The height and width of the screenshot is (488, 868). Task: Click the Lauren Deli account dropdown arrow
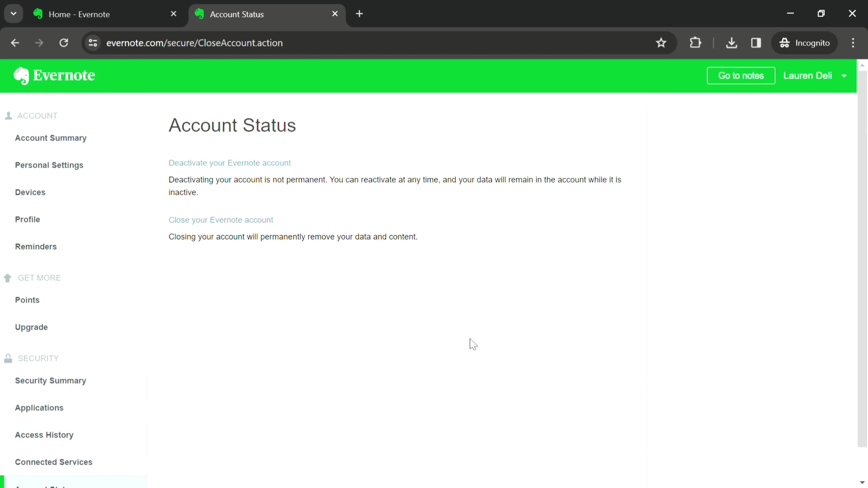pos(849,76)
